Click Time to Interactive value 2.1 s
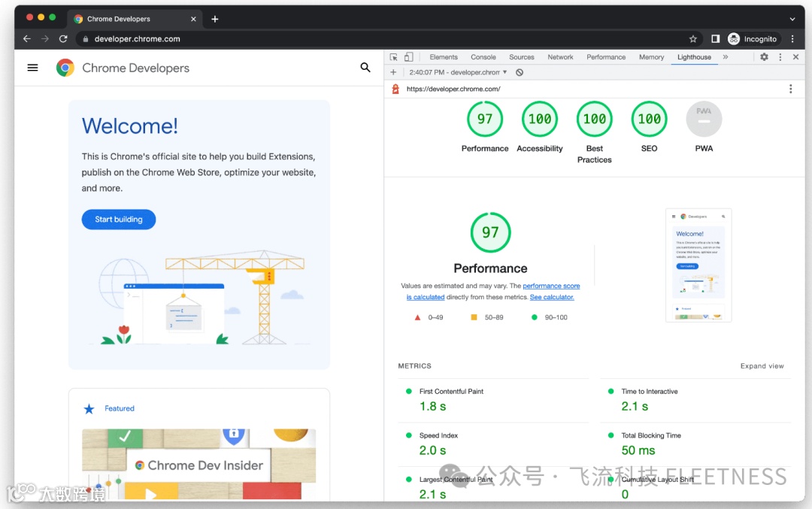 635,407
